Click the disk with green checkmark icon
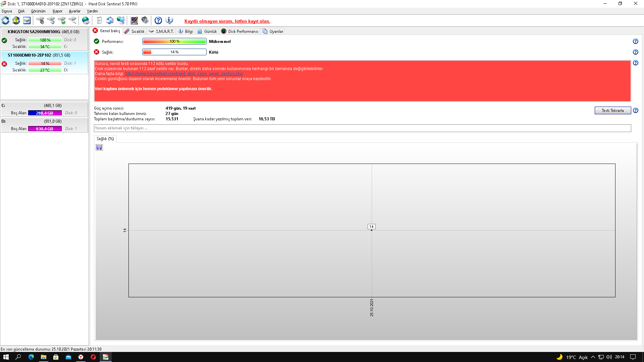This screenshot has height=362, width=644. click(62, 21)
